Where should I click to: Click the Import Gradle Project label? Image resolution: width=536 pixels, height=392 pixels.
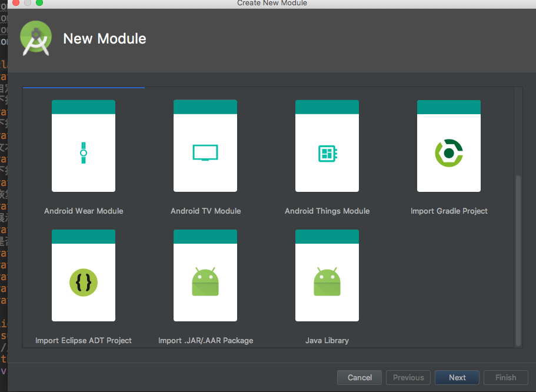449,211
